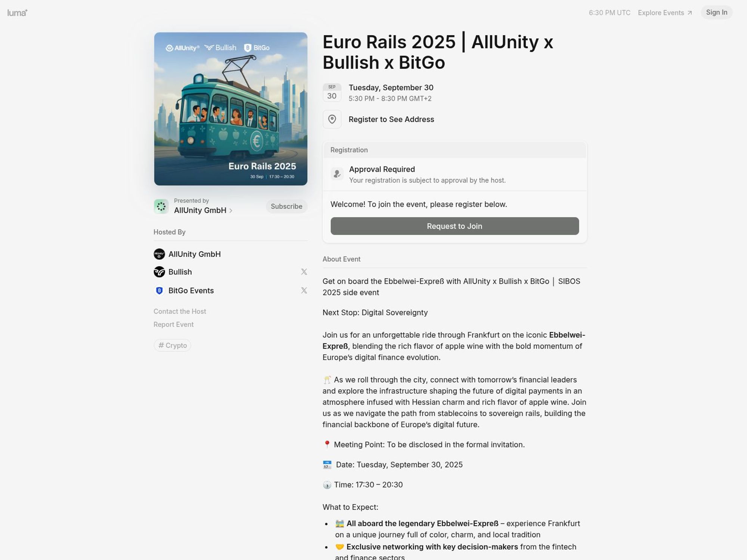Screen dimensions: 747x560
Task: Open the Bullish host profile name
Action: coord(180,272)
